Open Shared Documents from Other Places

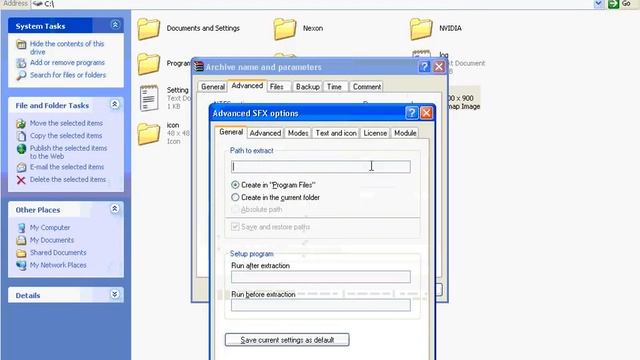pos(58,253)
